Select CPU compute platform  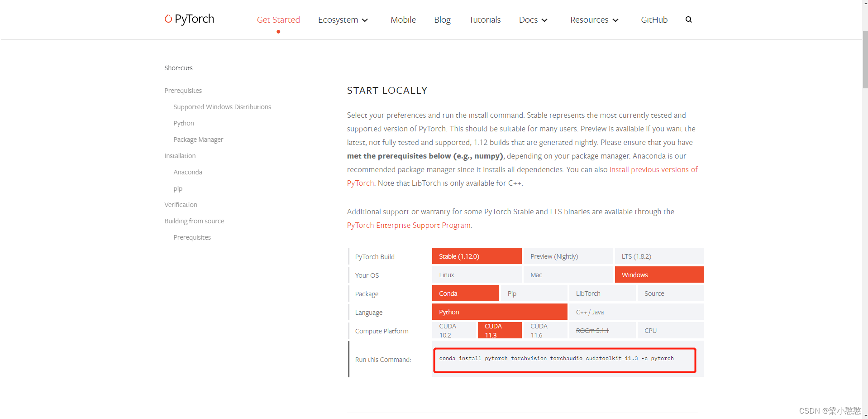click(x=671, y=330)
